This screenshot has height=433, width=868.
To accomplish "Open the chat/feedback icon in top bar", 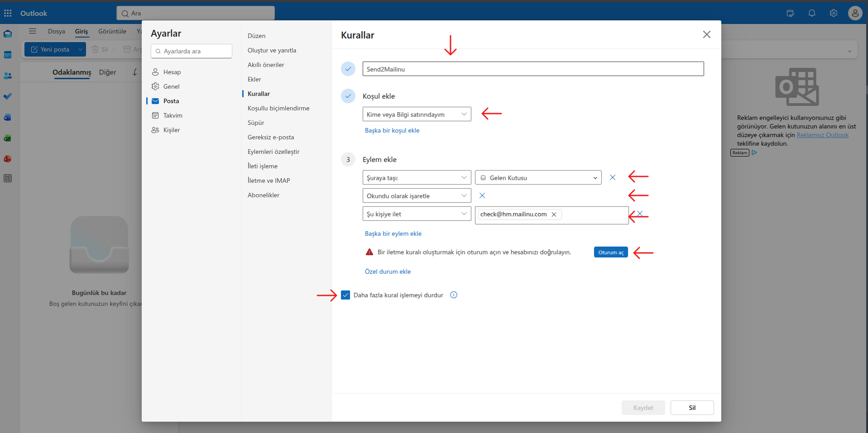I will pos(791,13).
